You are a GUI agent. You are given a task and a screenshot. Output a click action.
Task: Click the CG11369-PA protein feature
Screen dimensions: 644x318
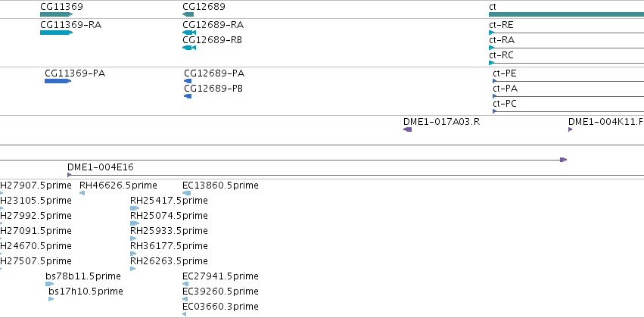(58, 81)
